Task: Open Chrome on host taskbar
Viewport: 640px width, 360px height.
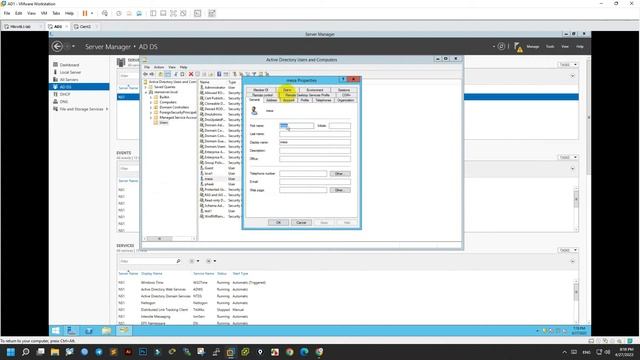Action: point(290,352)
